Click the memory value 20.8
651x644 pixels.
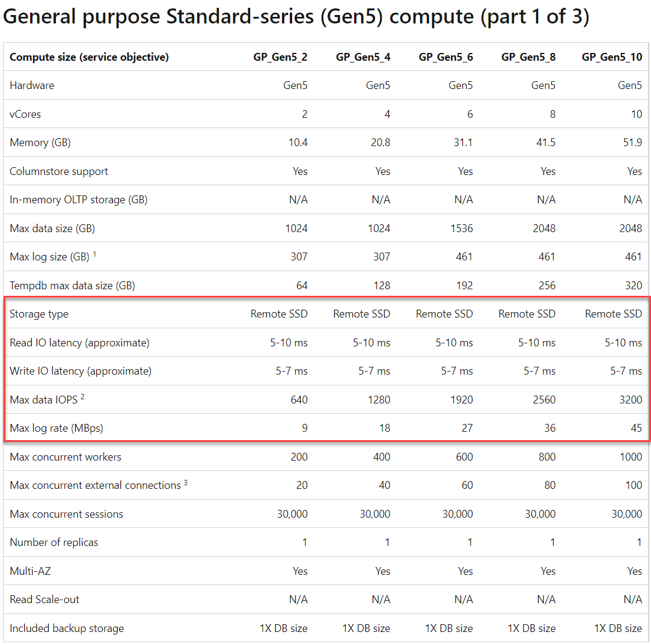(381, 143)
